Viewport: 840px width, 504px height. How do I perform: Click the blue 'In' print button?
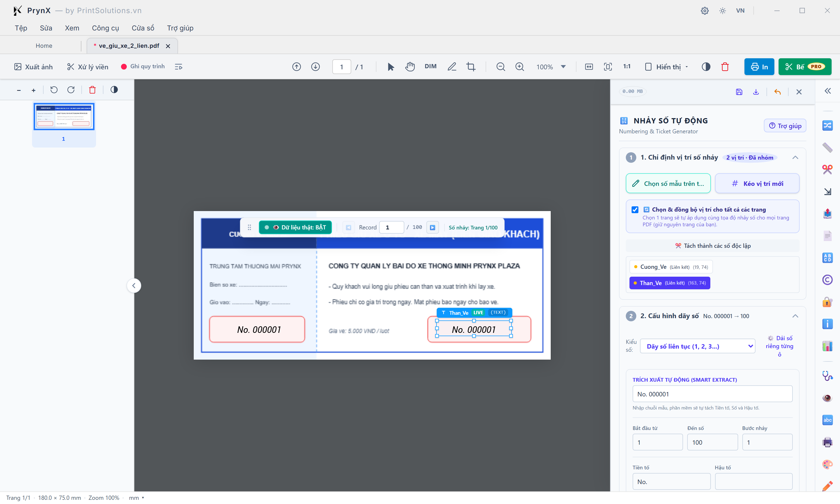pos(759,67)
